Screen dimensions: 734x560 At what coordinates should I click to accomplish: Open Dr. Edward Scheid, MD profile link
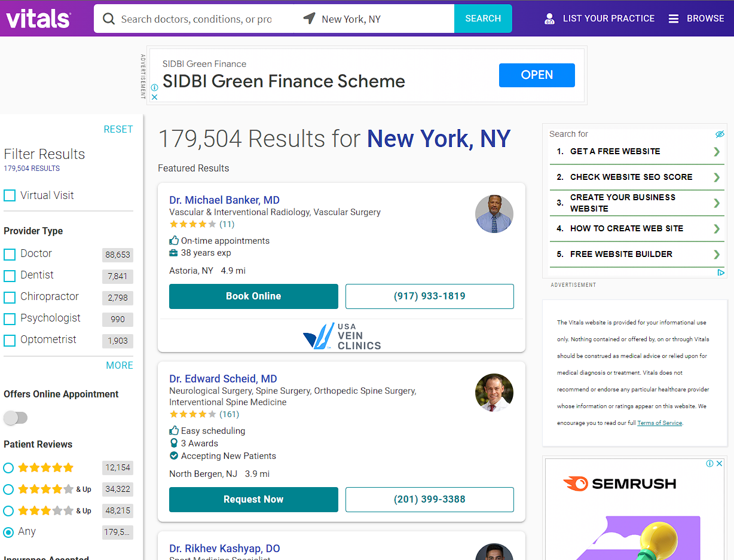coord(223,379)
